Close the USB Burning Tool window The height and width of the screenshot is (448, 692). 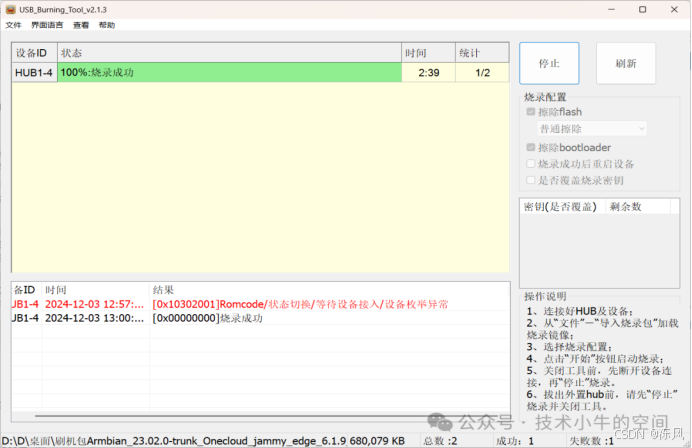[x=674, y=9]
